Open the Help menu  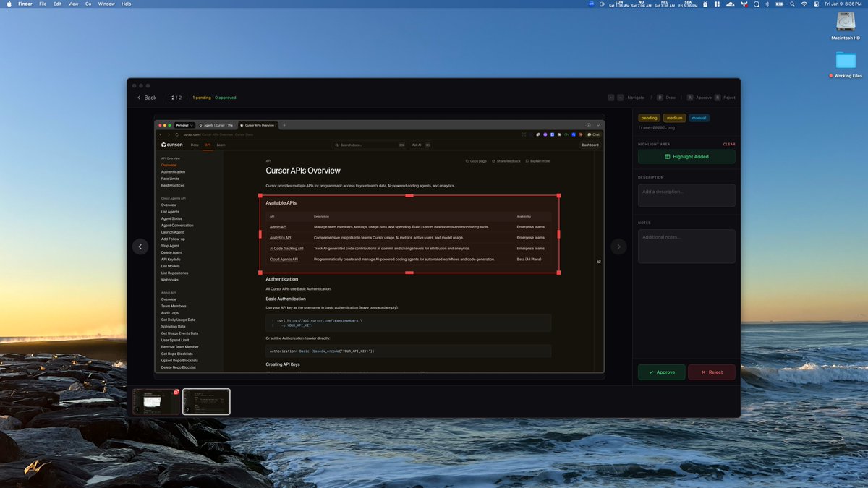click(127, 4)
